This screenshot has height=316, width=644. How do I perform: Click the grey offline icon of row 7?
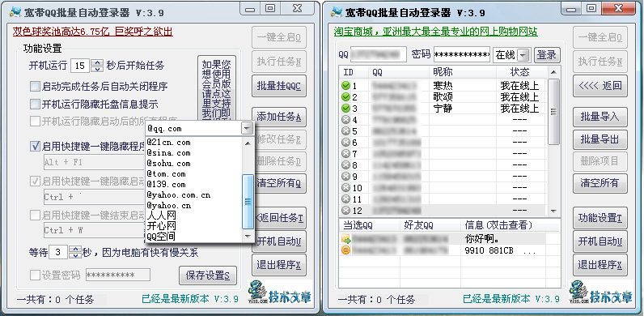(345, 154)
